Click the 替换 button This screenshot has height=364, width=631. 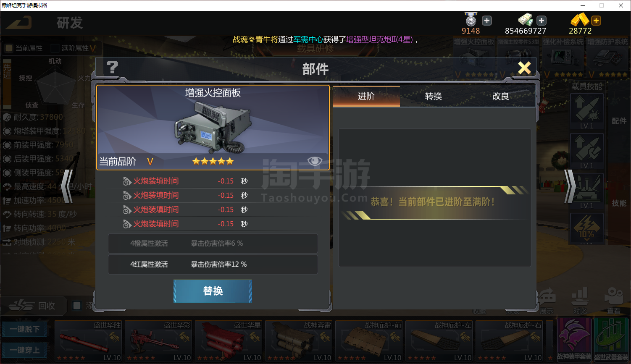[x=213, y=291]
